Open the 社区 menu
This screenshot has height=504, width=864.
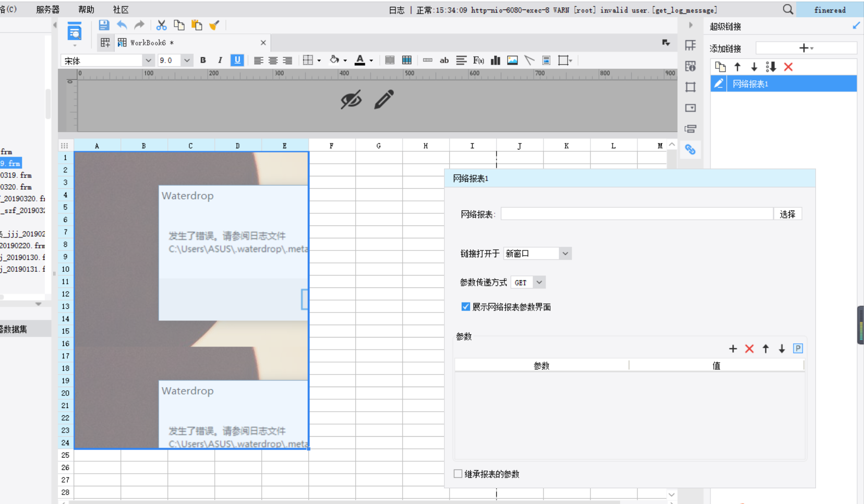pyautogui.click(x=121, y=9)
